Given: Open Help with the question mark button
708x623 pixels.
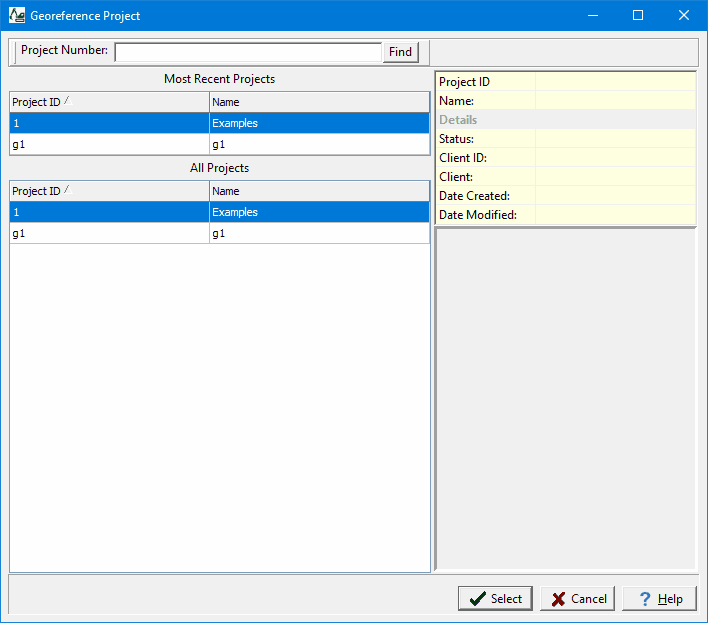Looking at the screenshot, I should [x=659, y=598].
